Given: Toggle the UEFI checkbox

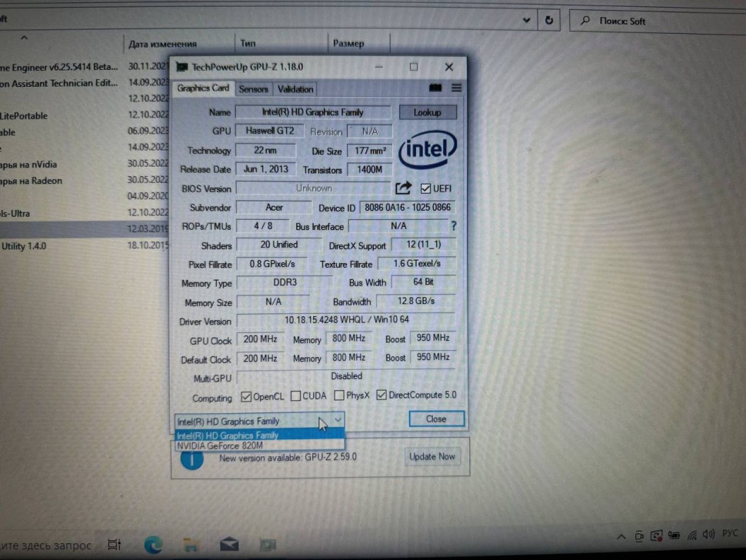Looking at the screenshot, I should point(425,188).
